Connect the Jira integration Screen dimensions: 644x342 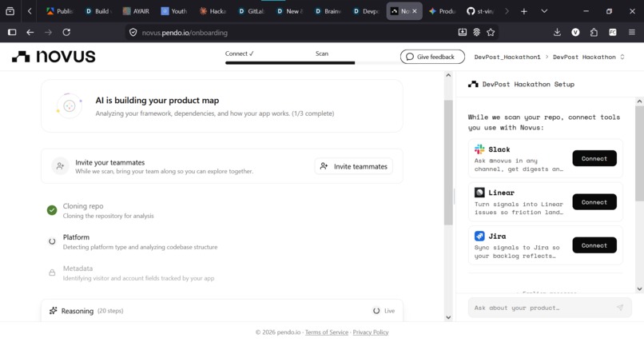pos(594,245)
